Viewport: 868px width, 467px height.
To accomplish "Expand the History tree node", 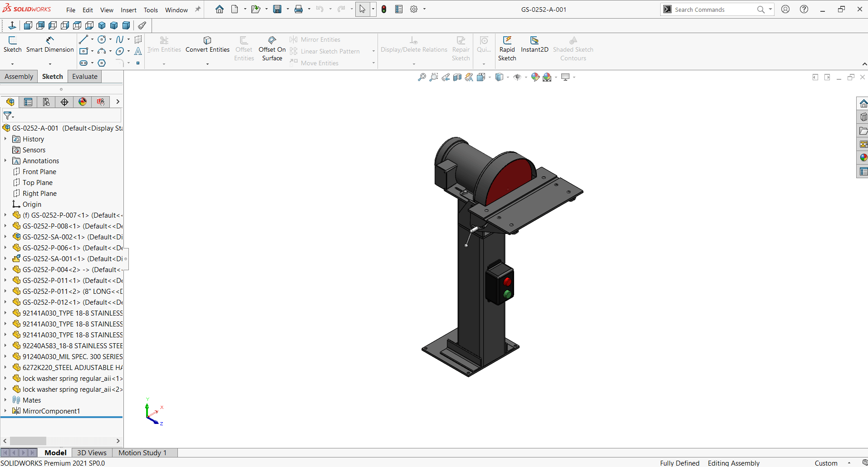I will pos(5,139).
